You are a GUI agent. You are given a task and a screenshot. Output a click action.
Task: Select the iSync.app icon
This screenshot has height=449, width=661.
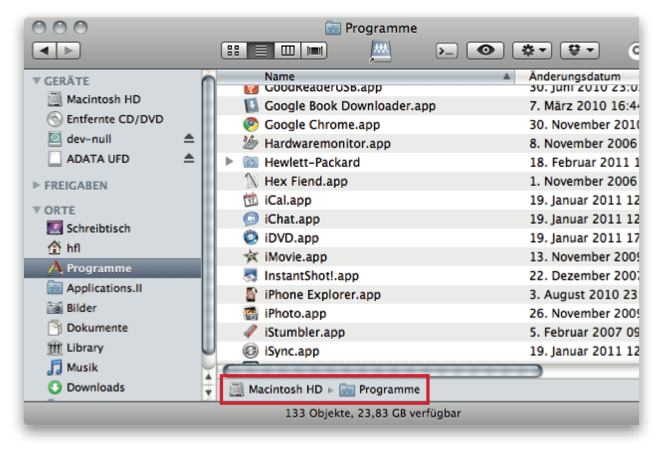251,351
